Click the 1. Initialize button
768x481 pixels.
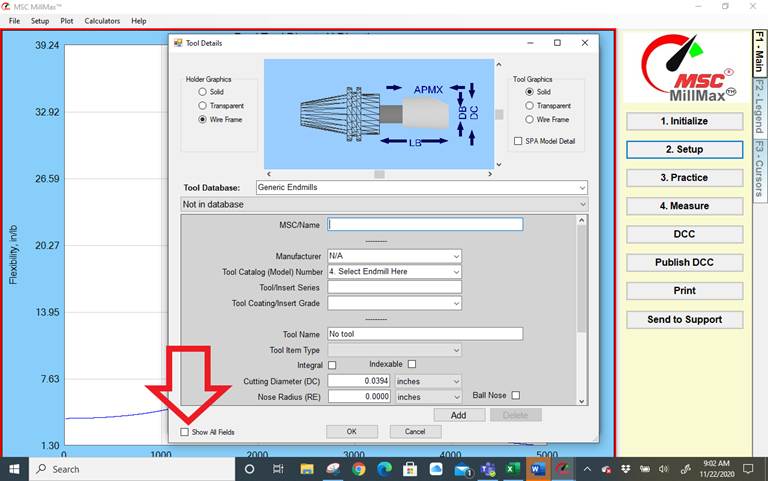pos(684,121)
